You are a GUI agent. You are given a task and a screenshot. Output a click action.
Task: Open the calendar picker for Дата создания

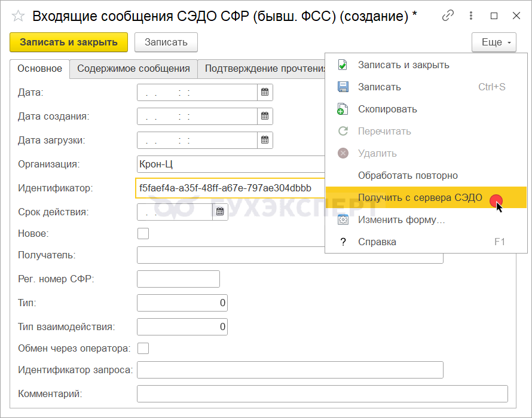[265, 117]
